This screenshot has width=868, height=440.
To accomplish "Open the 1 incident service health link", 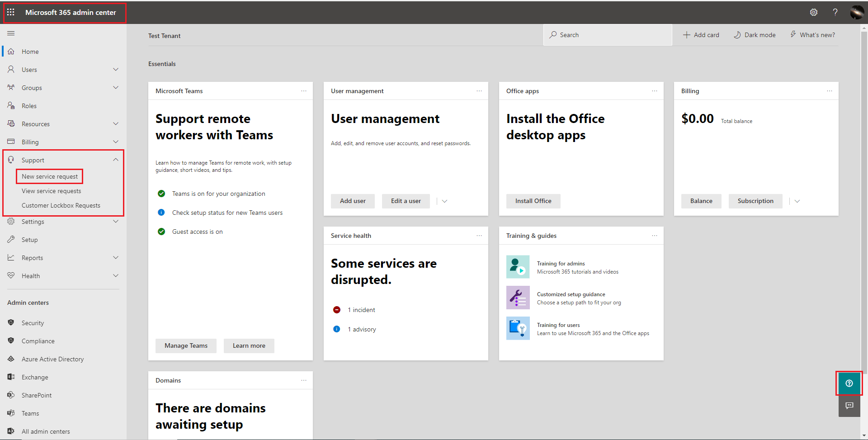I will 361,310.
